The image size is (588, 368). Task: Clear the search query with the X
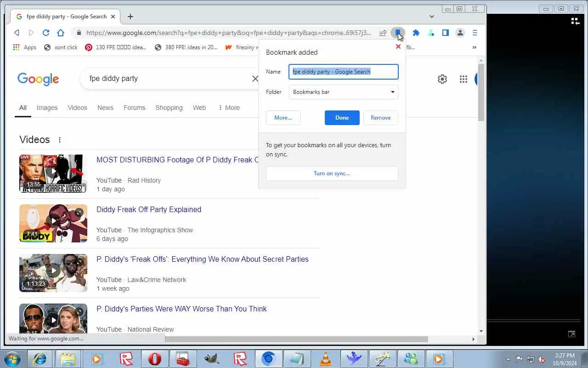click(255, 79)
